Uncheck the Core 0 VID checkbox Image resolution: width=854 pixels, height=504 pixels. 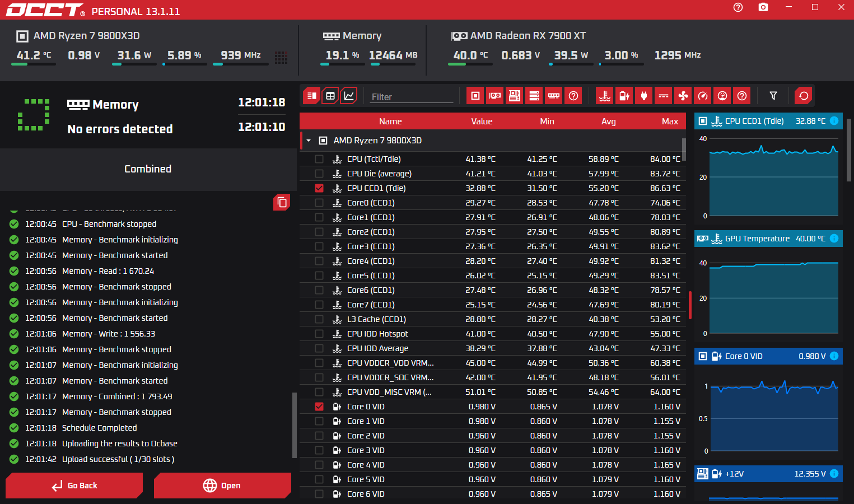tap(319, 407)
